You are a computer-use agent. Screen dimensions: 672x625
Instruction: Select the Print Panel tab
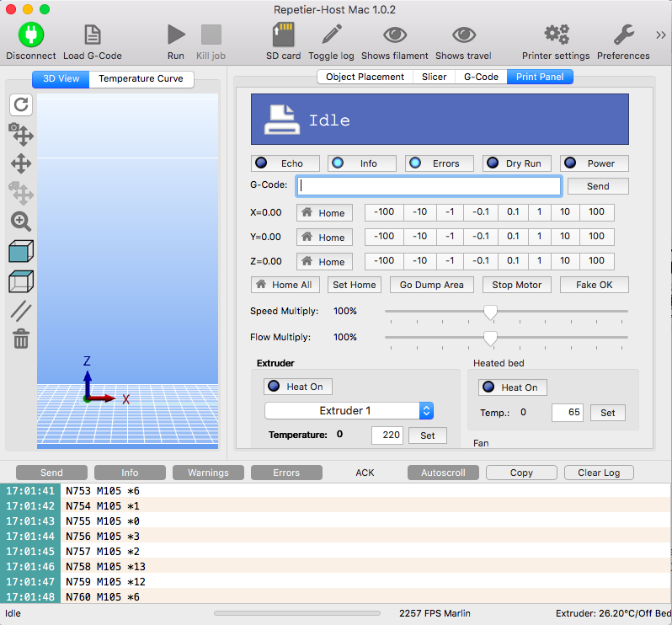540,77
